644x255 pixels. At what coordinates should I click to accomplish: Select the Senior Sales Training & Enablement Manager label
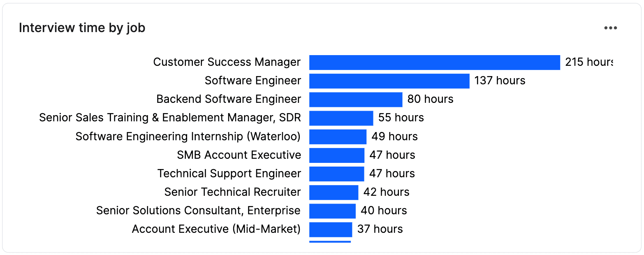169,118
